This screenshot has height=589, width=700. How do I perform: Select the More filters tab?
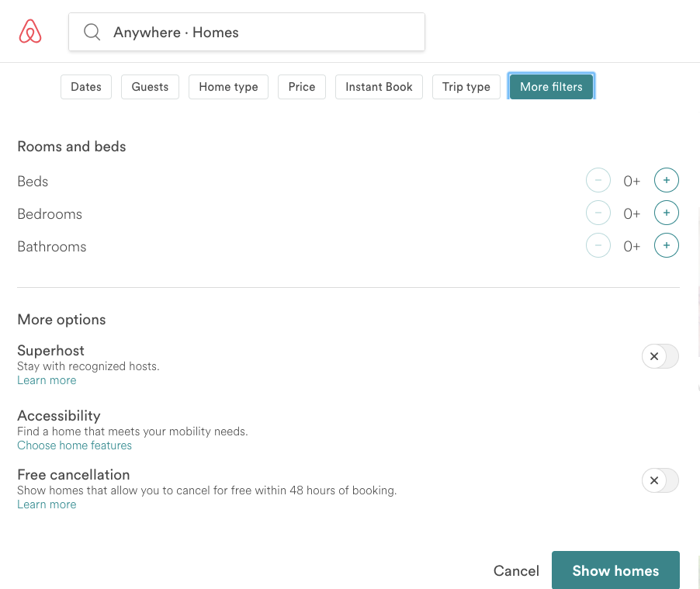tap(551, 87)
